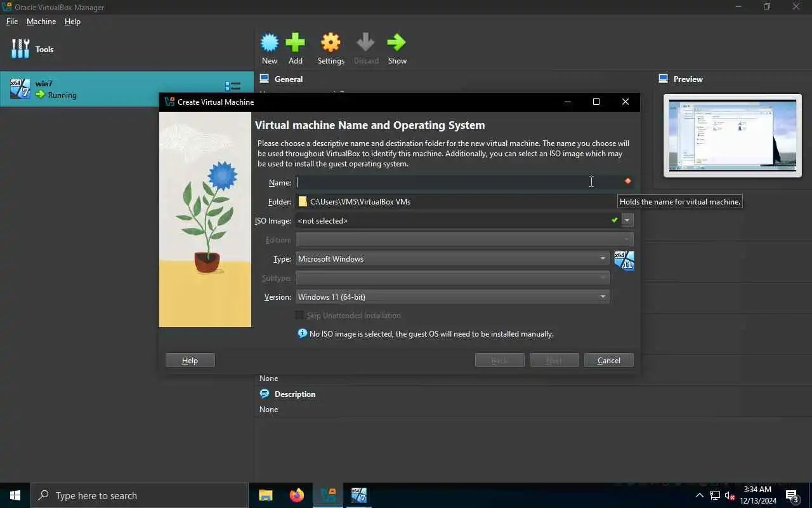The width and height of the screenshot is (812, 508).
Task: Click the taskbar search box
Action: click(140, 495)
